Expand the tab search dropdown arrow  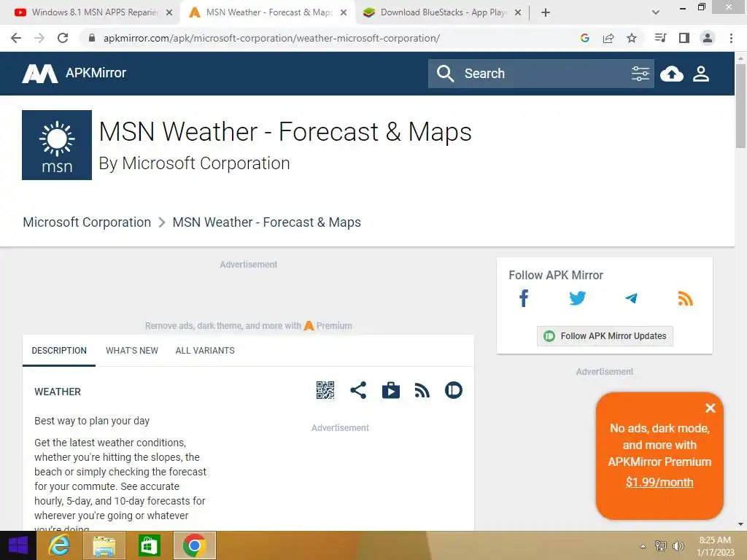click(656, 12)
